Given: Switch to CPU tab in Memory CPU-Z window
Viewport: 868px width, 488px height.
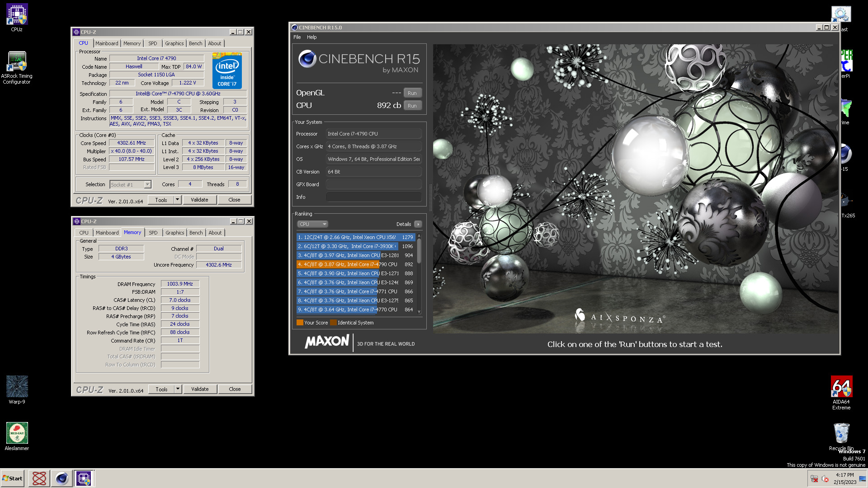Looking at the screenshot, I should pos(84,233).
